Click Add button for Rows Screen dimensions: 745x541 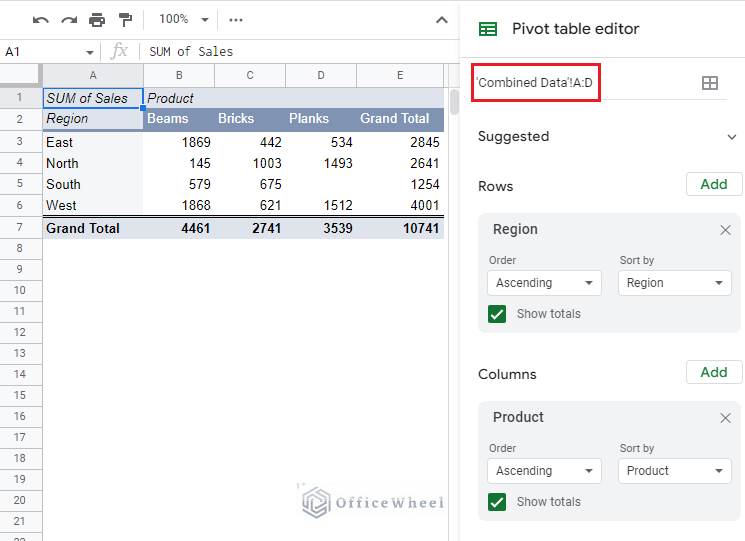point(714,184)
